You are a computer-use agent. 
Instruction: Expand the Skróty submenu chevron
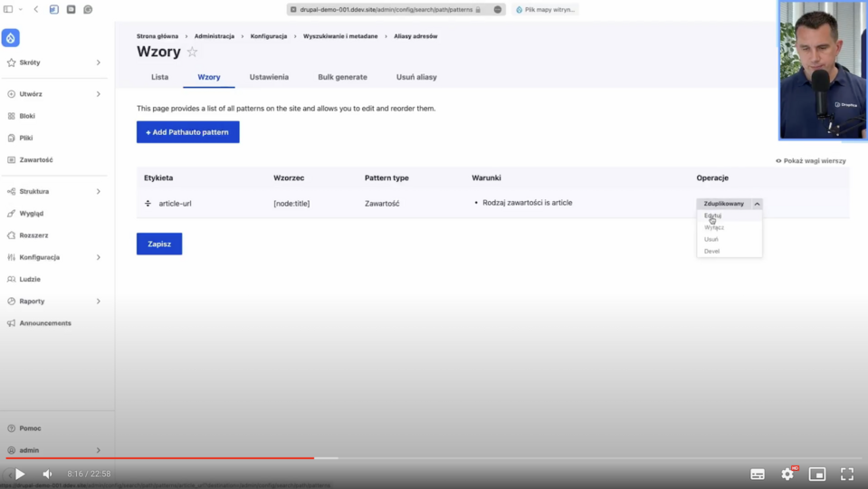tap(99, 62)
